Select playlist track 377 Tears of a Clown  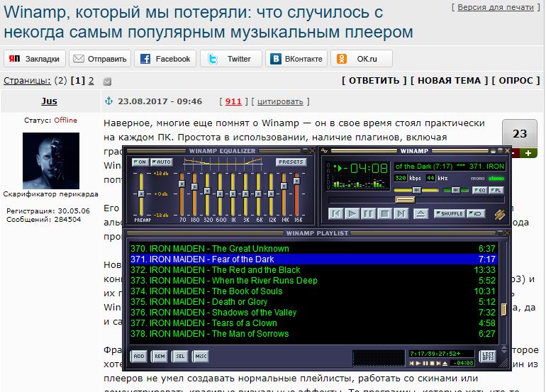(x=313, y=323)
